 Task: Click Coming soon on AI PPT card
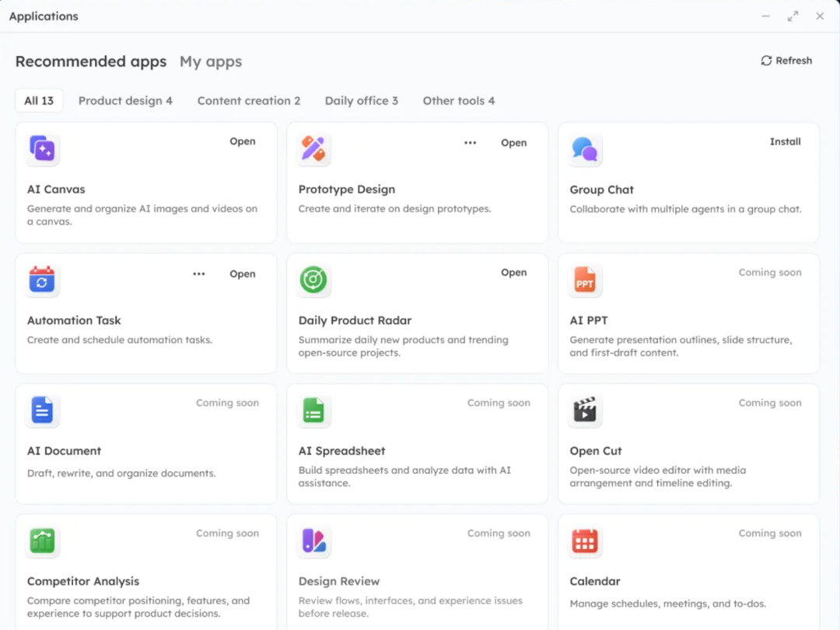770,272
